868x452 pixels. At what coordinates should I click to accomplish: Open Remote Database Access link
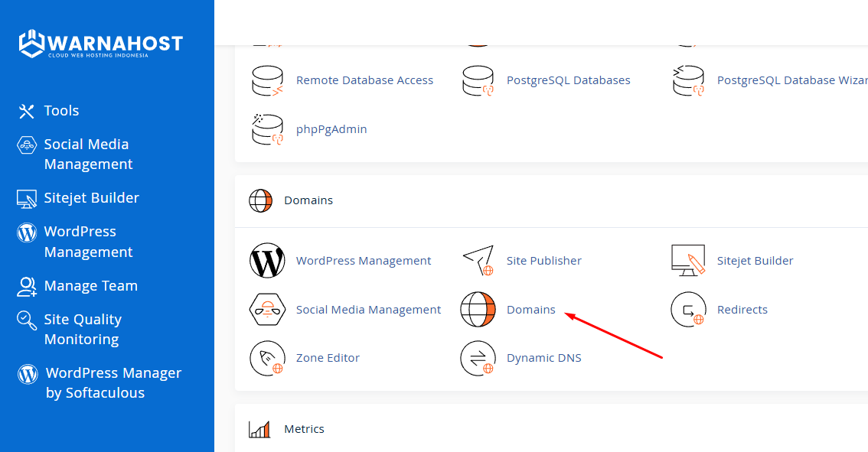[x=364, y=80]
